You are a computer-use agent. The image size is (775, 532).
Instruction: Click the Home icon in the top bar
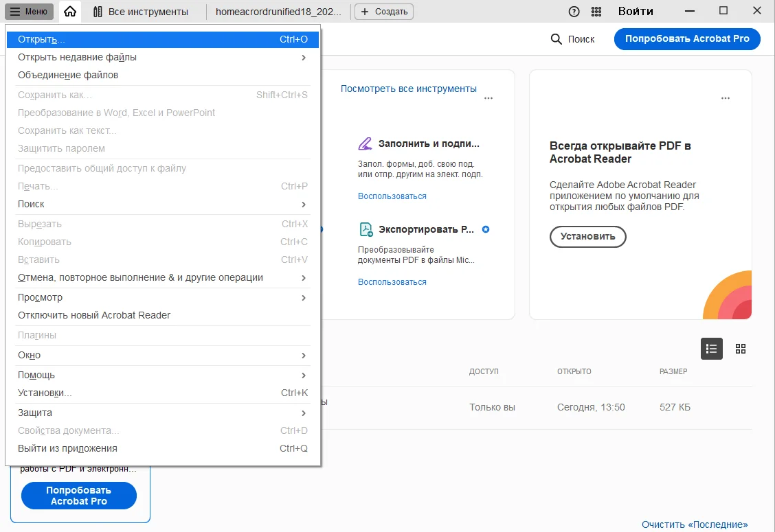(69, 12)
